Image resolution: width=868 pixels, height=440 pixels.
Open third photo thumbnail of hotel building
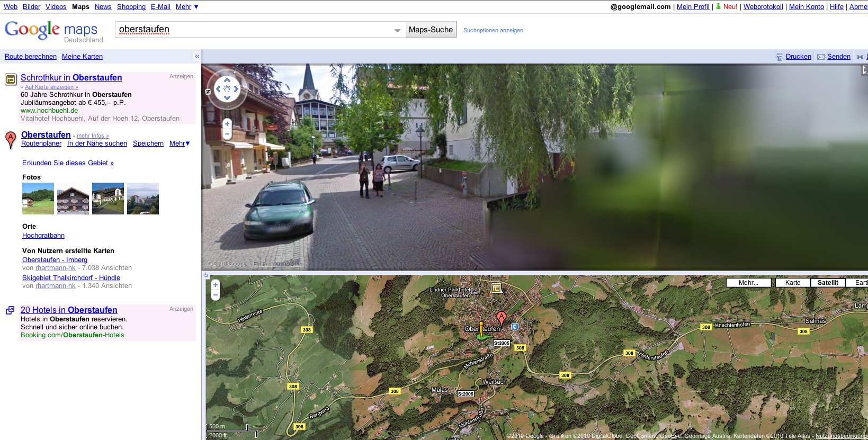point(108,199)
